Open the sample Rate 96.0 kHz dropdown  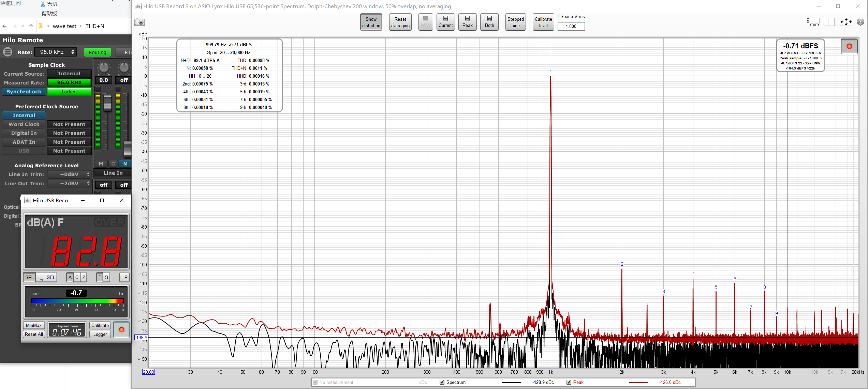56,52
